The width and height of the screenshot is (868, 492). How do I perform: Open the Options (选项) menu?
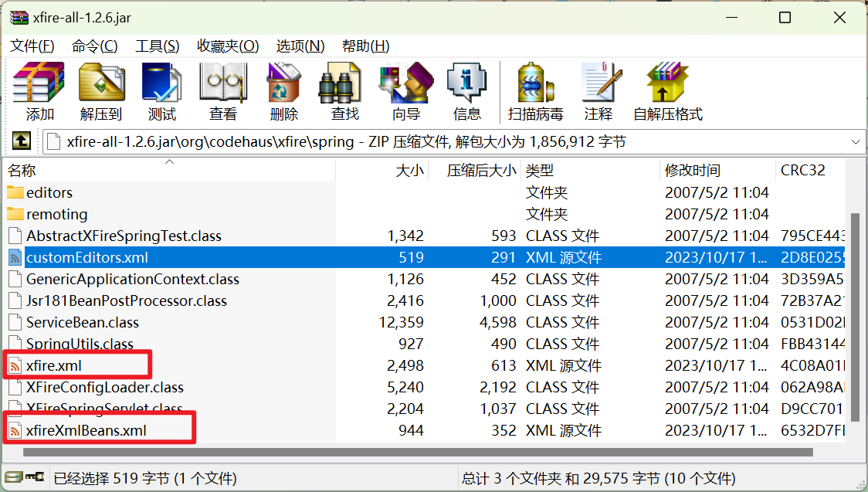300,46
